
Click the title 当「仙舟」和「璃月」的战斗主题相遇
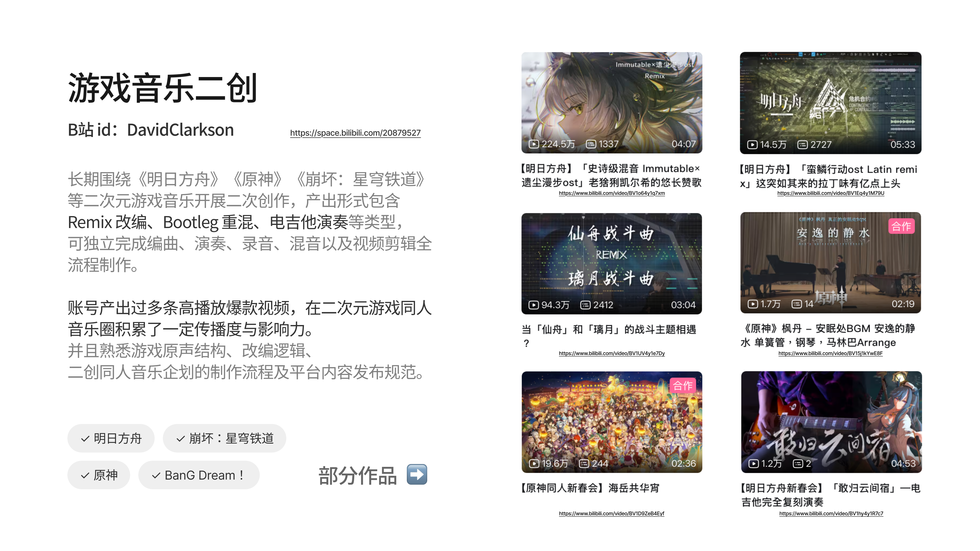pos(609,336)
